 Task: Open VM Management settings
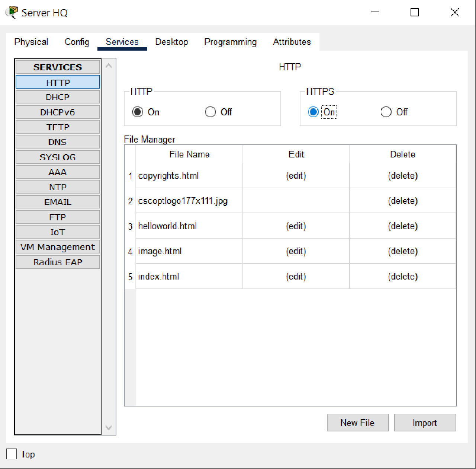[57, 246]
